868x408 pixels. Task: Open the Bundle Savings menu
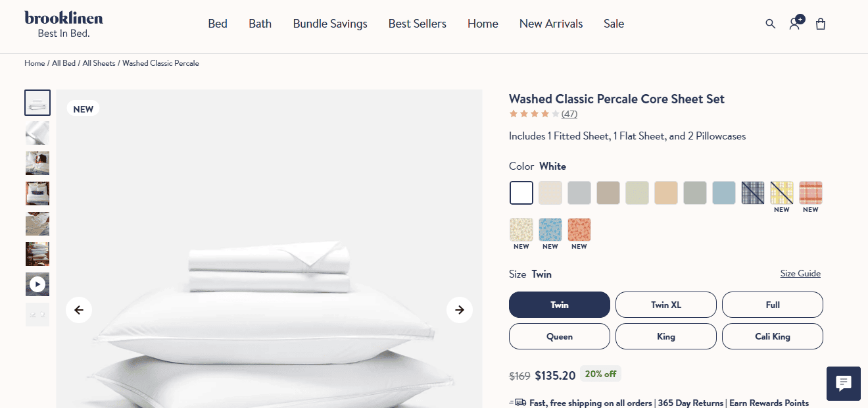(330, 24)
